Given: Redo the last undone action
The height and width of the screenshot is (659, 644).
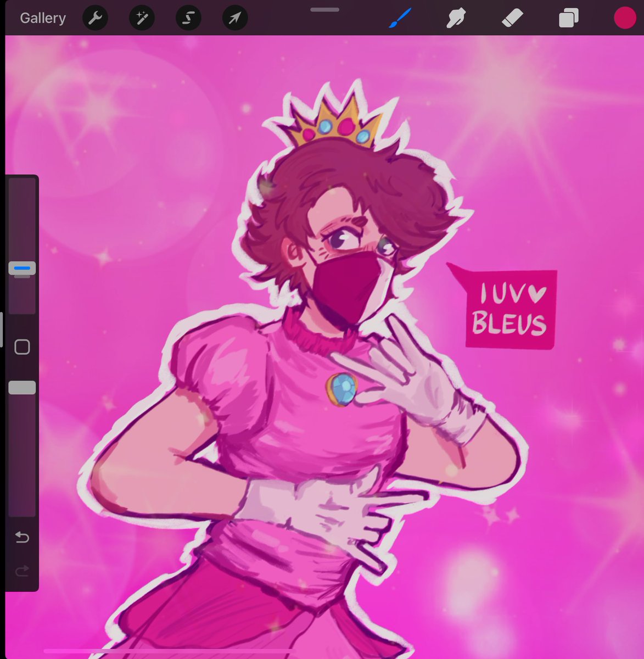Looking at the screenshot, I should coord(22,572).
